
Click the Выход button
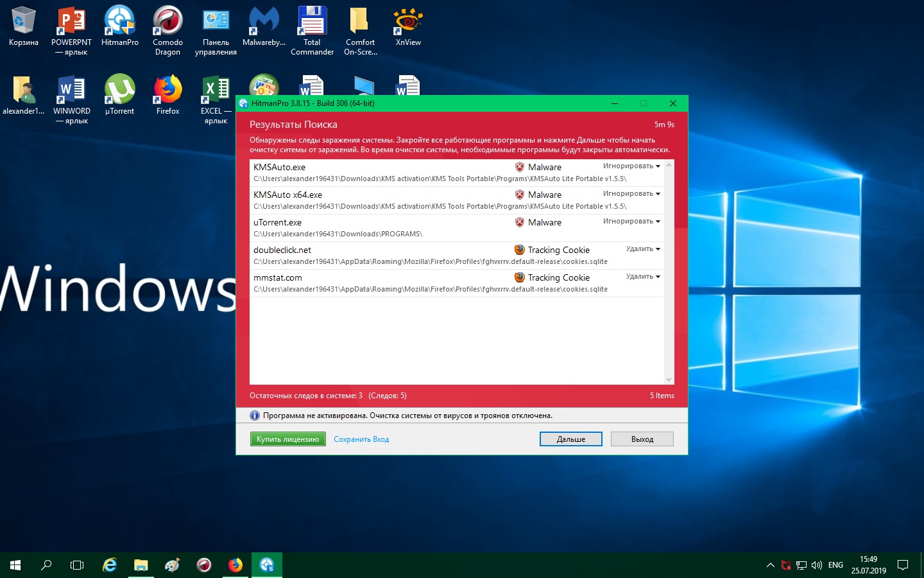642,439
